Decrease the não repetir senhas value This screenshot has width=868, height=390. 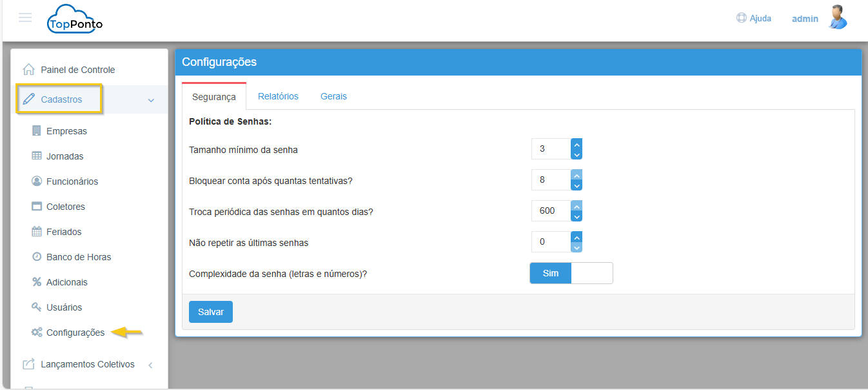pyautogui.click(x=577, y=247)
